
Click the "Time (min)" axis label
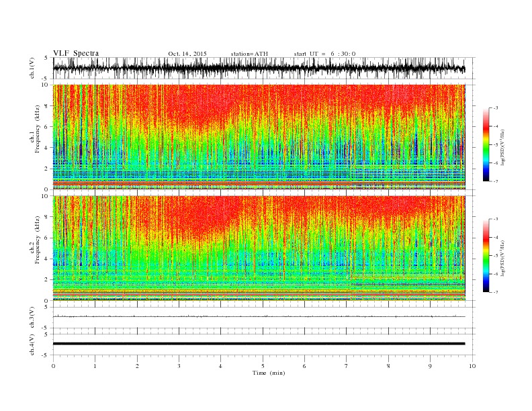pos(269,373)
